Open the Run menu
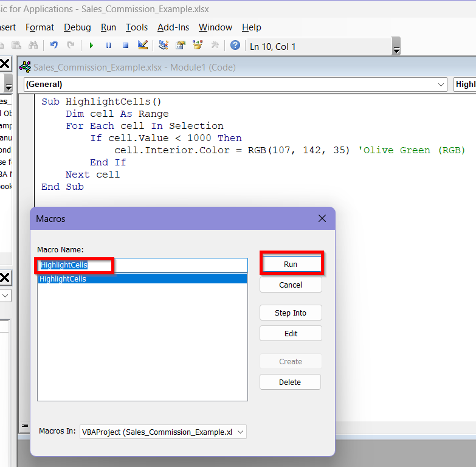Screen dimensions: 476x467 coord(108,27)
